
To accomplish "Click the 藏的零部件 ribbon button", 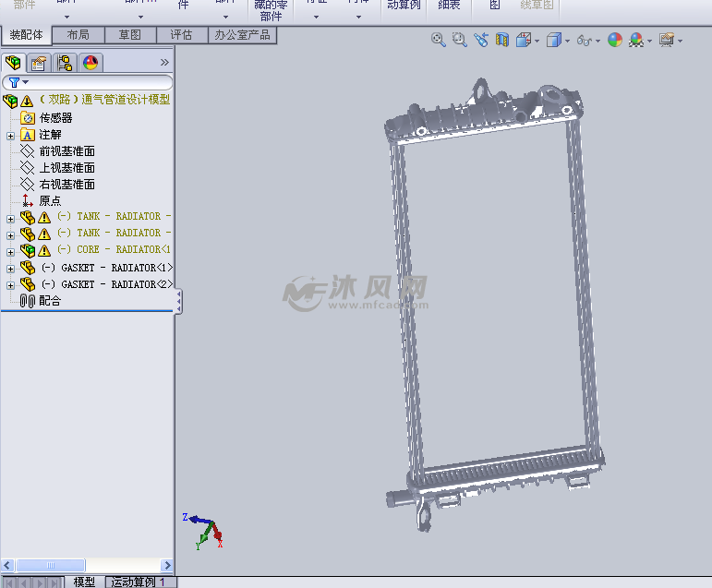I will [x=272, y=11].
